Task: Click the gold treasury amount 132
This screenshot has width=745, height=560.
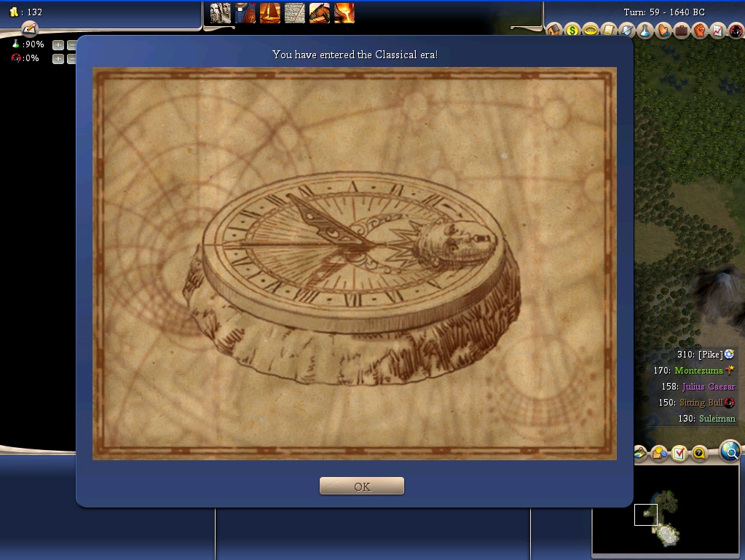Action: (34, 12)
